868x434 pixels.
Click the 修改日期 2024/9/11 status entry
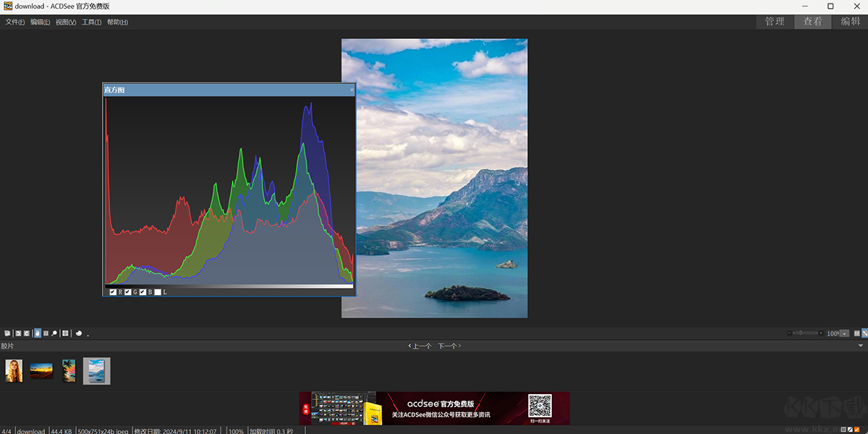tap(175, 431)
